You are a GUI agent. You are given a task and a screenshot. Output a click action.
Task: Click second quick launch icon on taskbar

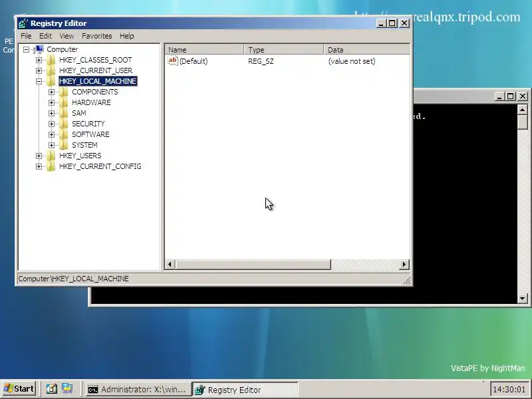(67, 389)
